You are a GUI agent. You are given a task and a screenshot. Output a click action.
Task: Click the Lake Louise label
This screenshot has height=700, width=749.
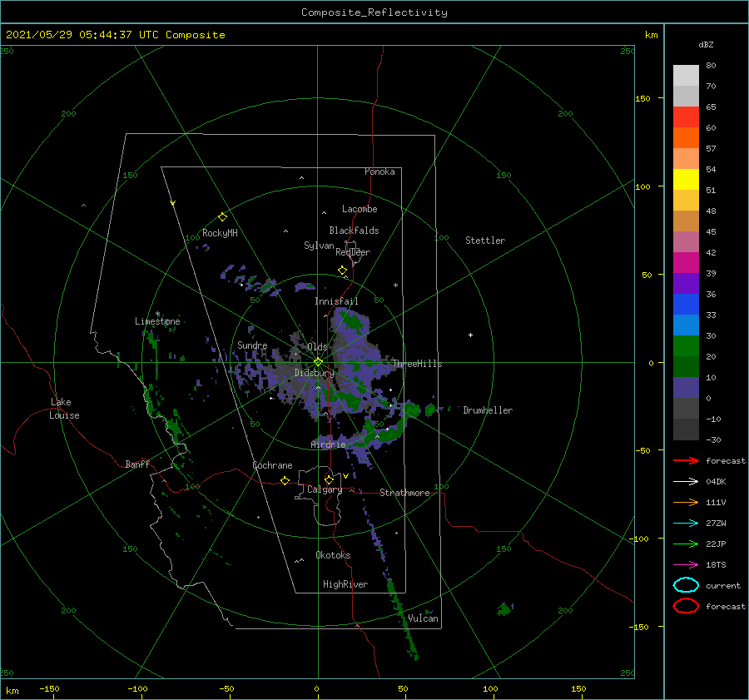(x=64, y=409)
